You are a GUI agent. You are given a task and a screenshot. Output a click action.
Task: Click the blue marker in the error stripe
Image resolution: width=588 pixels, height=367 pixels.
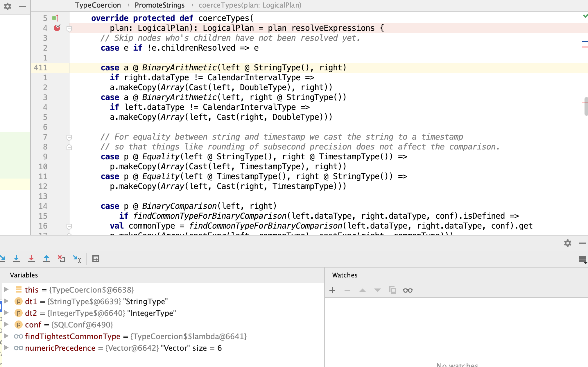[x=585, y=41]
